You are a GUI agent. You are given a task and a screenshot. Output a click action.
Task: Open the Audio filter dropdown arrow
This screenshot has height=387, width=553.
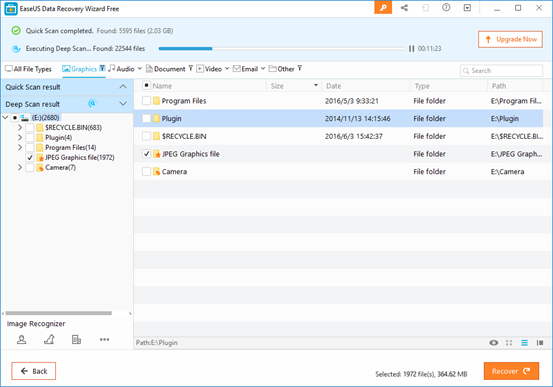[x=140, y=68]
